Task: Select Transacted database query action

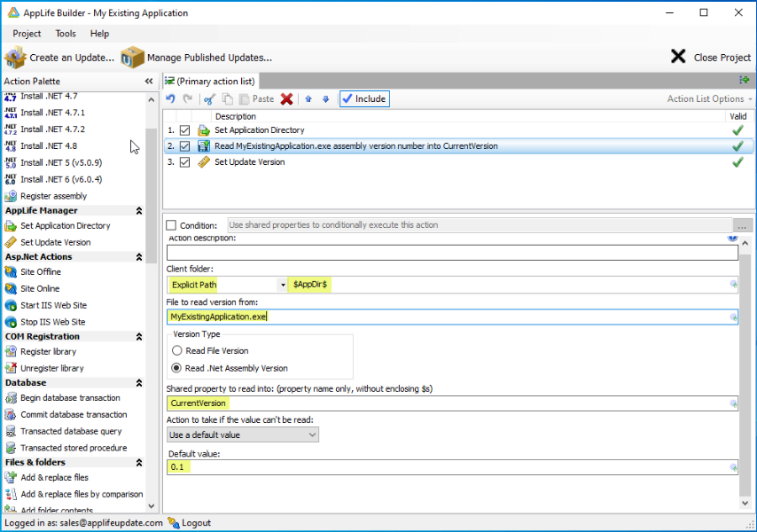Action: (63, 432)
